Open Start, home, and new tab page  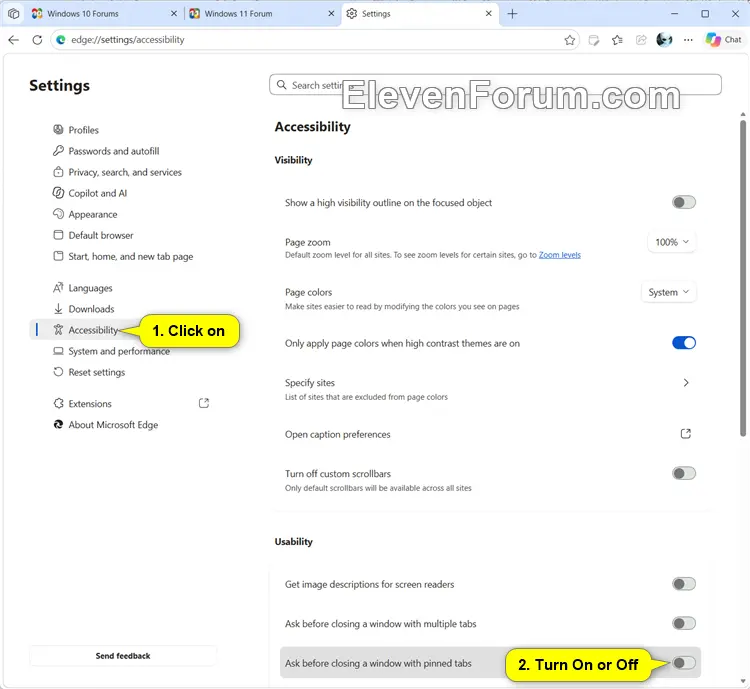pos(131,256)
